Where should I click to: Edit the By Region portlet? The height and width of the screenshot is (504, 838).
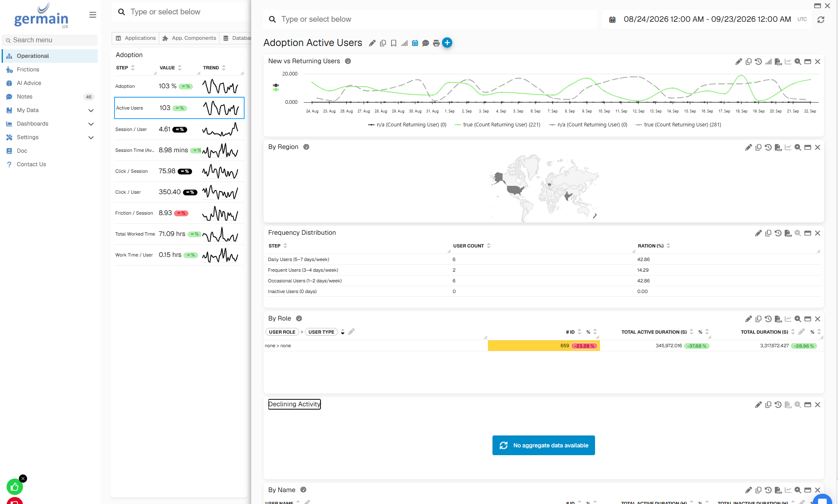[749, 147]
